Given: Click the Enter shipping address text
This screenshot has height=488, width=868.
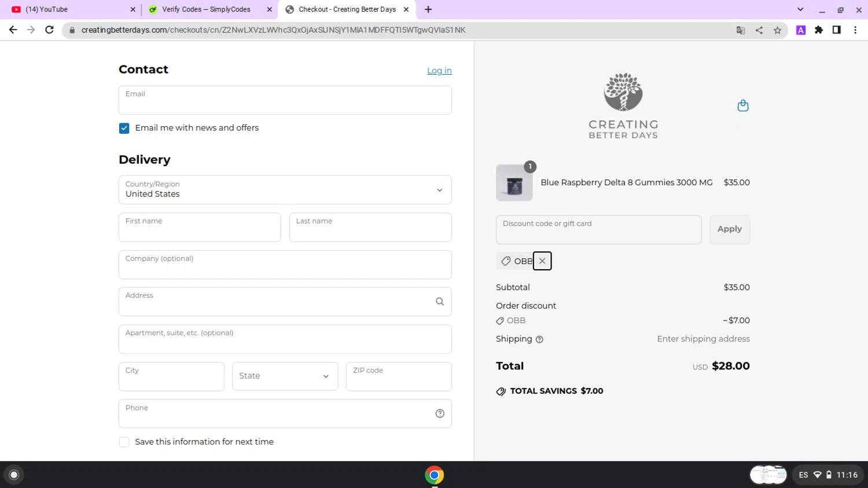Looking at the screenshot, I should [703, 339].
